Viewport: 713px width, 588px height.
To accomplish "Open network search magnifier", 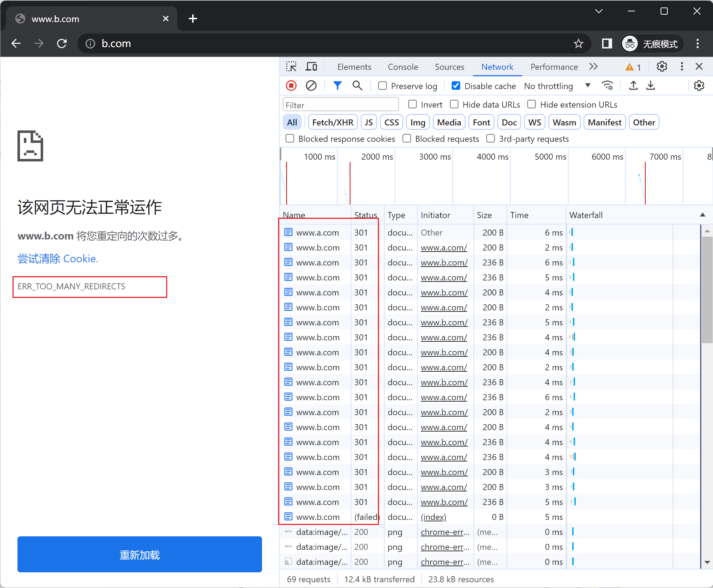I will pyautogui.click(x=357, y=86).
